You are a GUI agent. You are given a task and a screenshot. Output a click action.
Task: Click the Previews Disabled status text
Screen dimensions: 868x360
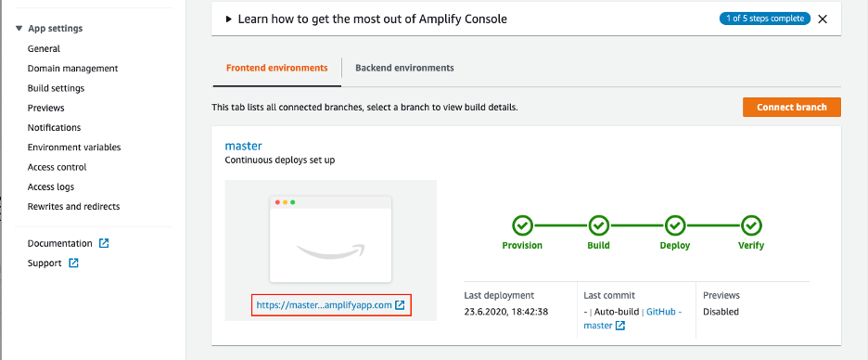tap(721, 312)
